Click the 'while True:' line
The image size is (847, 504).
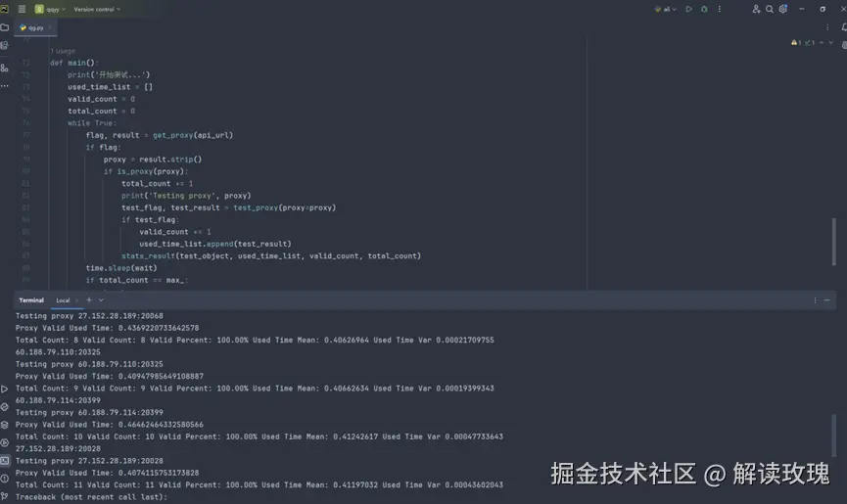tap(92, 123)
